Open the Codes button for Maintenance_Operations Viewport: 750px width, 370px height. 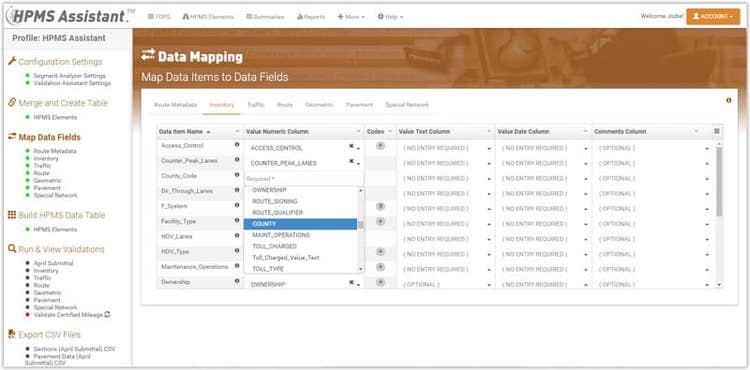tap(380, 267)
